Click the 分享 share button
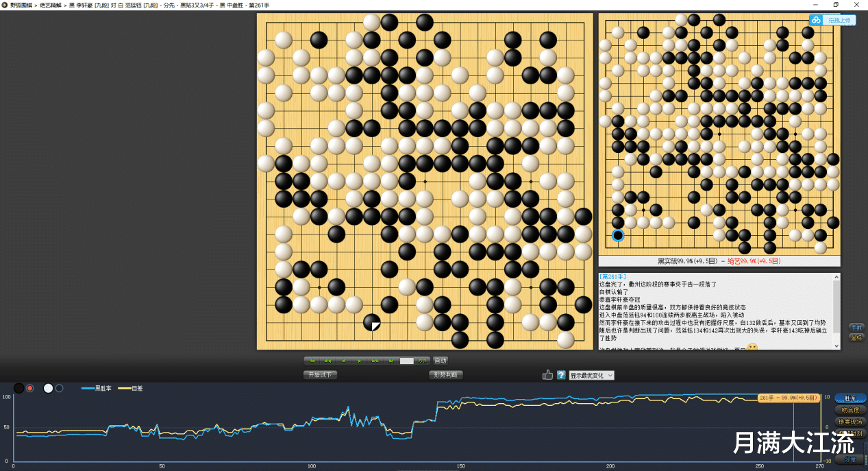This screenshot has height=471, width=868. [x=850, y=459]
